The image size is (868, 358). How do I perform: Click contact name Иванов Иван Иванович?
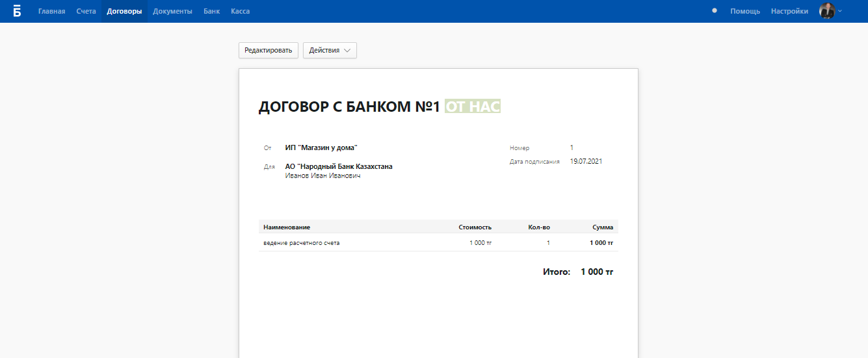pos(323,175)
